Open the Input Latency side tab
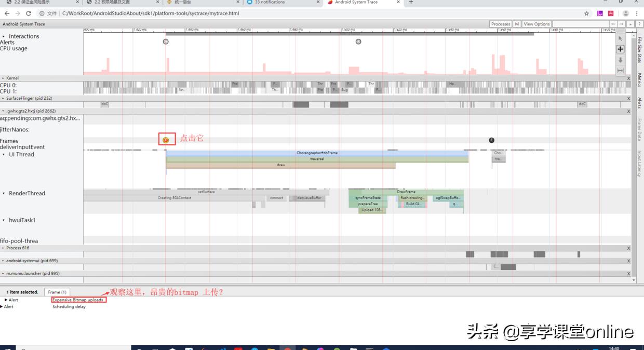Viewport: 644px width, 350px height. click(639, 164)
